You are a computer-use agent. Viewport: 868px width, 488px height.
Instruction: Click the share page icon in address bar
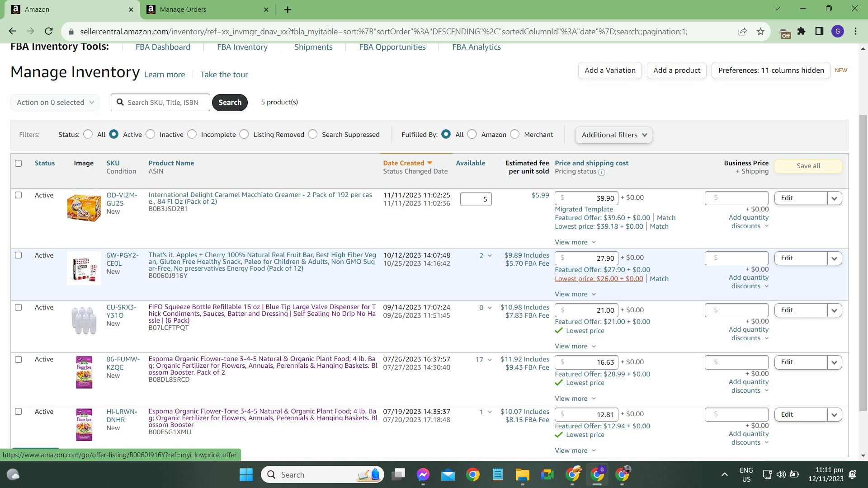point(742,32)
